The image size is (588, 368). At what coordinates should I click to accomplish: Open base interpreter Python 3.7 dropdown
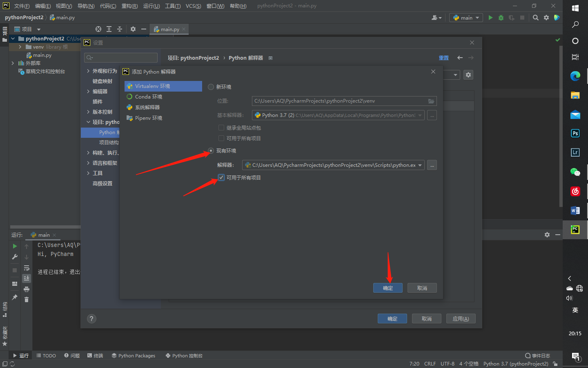coord(420,115)
